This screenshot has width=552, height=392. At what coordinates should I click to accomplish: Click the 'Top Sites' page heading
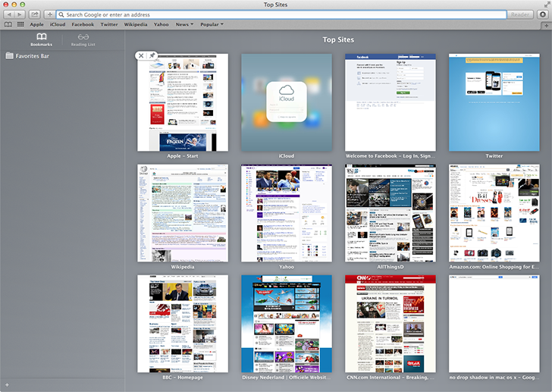click(x=338, y=39)
